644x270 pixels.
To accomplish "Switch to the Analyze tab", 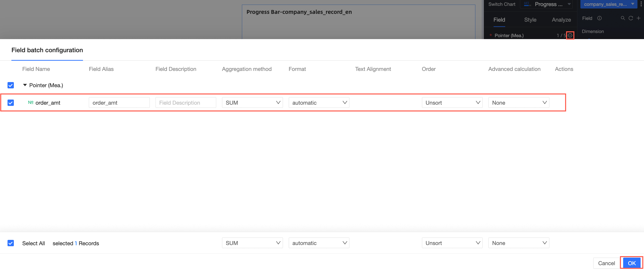I will coord(561,20).
